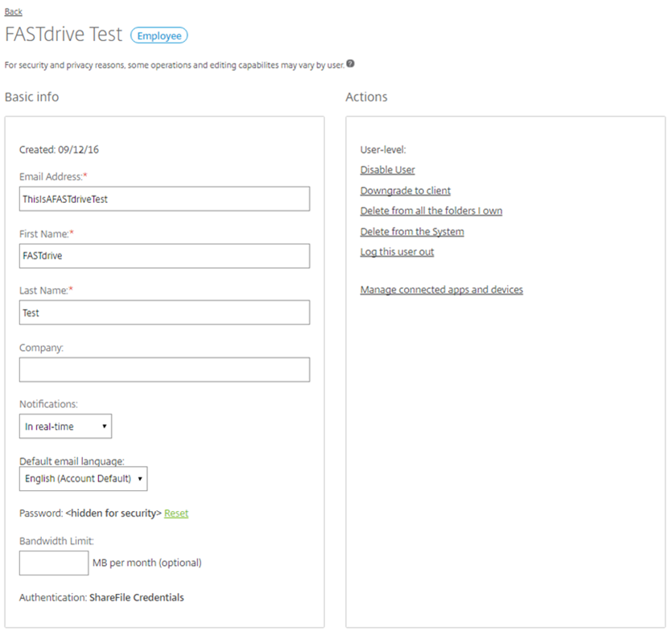
Task: Click the Authentication: ShareFile Credentials text
Action: 101,598
